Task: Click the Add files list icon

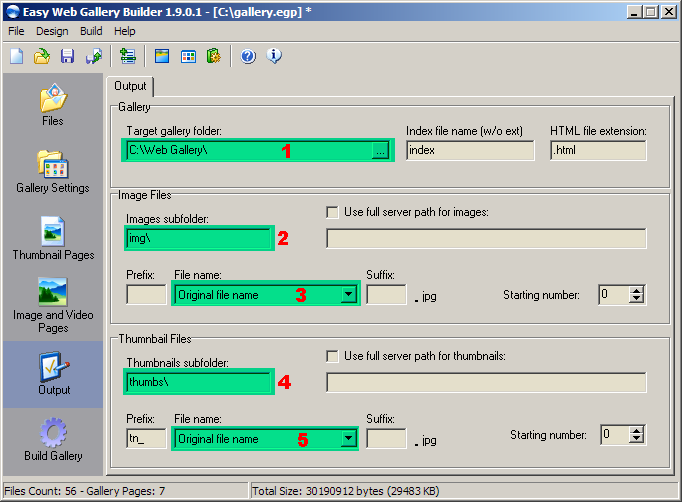Action: [127, 57]
